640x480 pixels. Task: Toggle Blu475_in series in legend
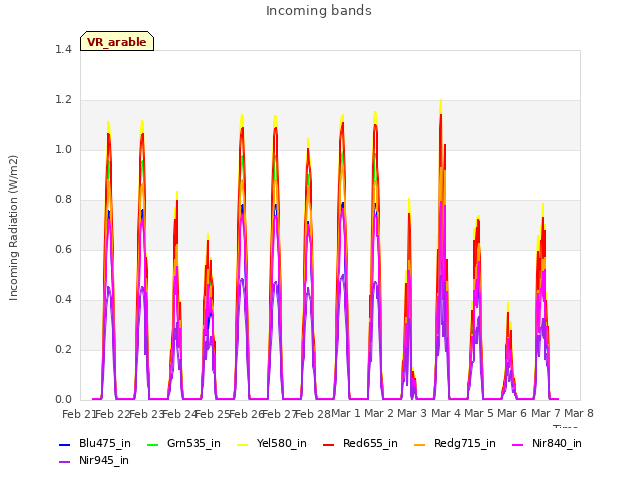pos(95,444)
